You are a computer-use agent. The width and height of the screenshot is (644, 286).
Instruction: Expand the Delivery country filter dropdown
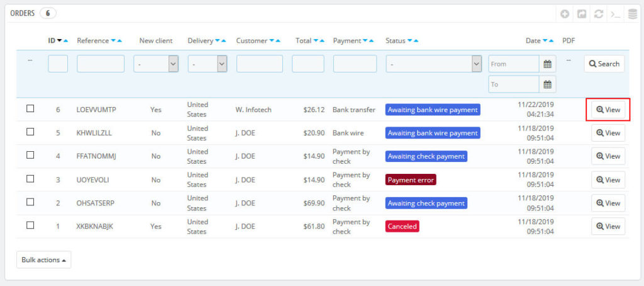pyautogui.click(x=208, y=64)
